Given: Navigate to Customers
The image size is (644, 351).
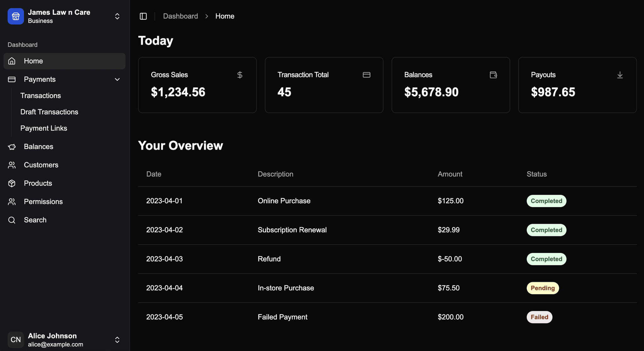Looking at the screenshot, I should pos(64,165).
